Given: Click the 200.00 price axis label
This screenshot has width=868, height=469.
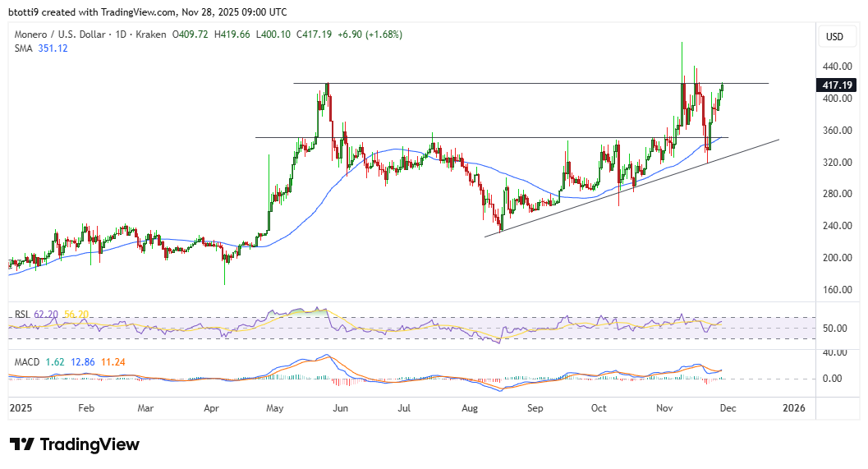Looking at the screenshot, I should 837,258.
